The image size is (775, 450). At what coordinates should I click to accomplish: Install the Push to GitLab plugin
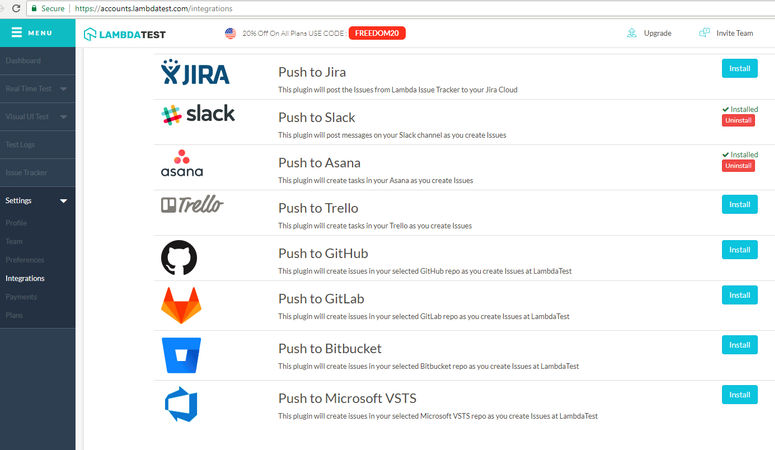pyautogui.click(x=739, y=295)
